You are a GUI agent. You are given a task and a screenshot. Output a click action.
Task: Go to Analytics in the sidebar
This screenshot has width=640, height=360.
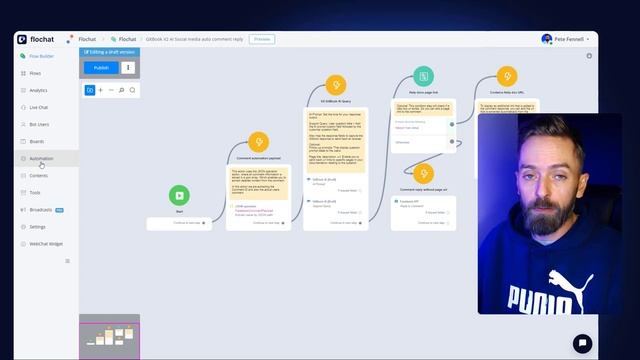coord(34,90)
